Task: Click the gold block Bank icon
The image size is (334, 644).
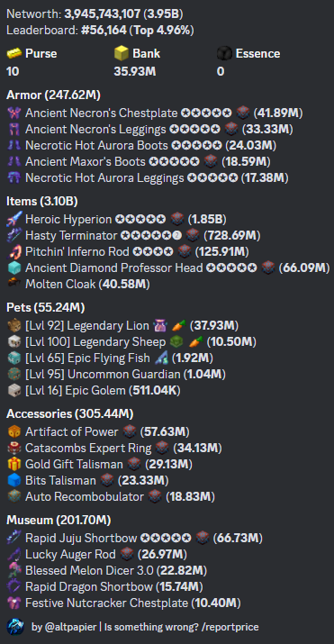Action: click(122, 54)
